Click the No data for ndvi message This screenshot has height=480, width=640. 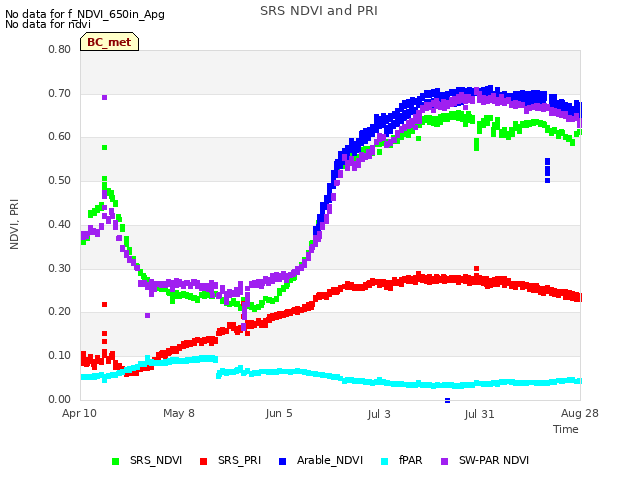[48, 24]
